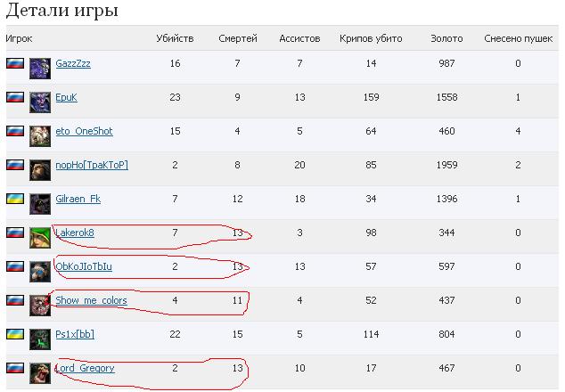565x392 pixels.
Task: Click the Ukrainian flag next to Ps1x[bb]
Action: 15,334
